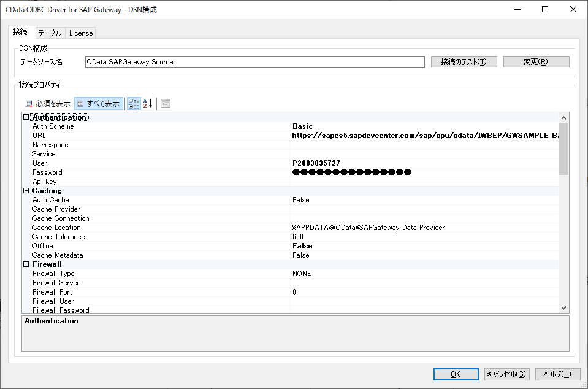
Task: Open the License tab
Action: [x=81, y=33]
